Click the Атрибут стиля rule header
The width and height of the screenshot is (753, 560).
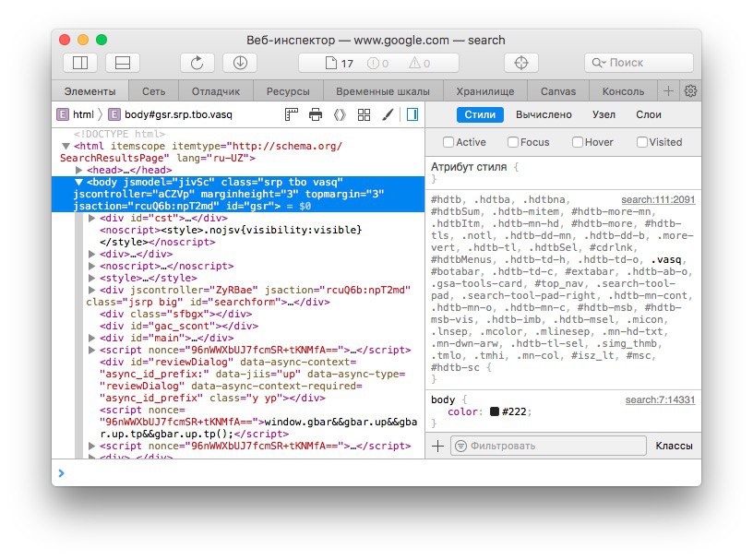point(468,167)
